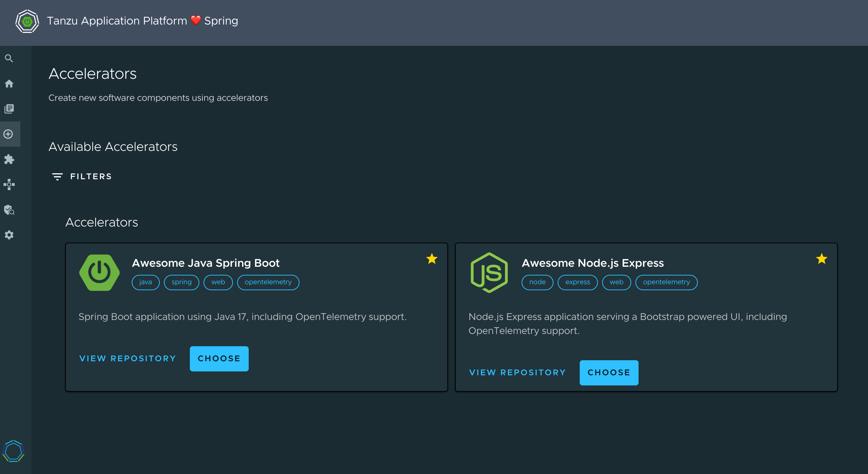Choose the Awesome Java Spring Boot accelerator

(x=219, y=358)
